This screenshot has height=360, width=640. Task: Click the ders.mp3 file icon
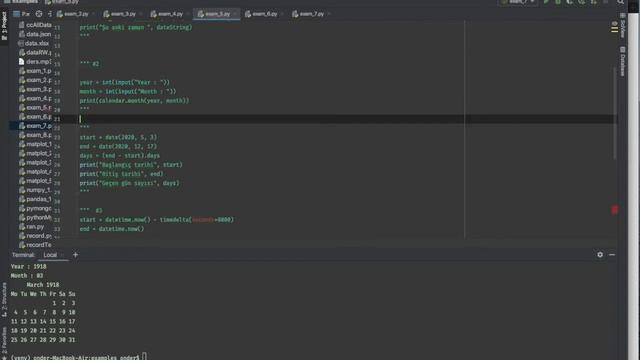tap(22, 62)
